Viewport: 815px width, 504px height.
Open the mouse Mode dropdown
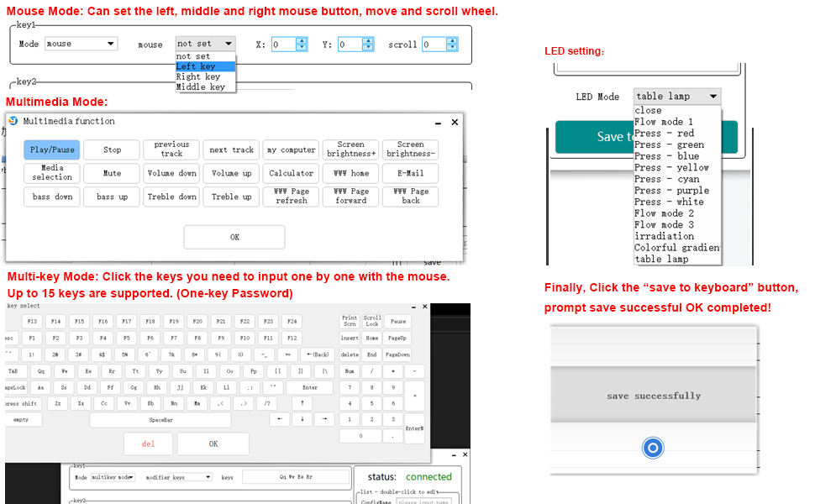pyautogui.click(x=81, y=44)
